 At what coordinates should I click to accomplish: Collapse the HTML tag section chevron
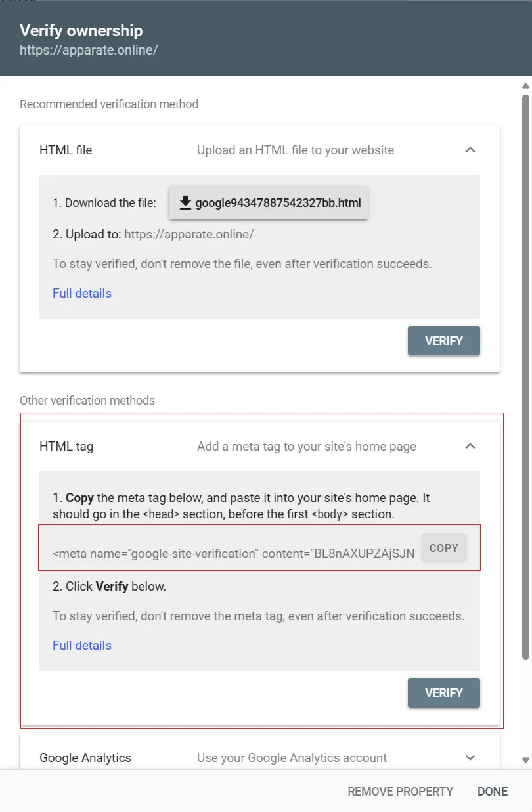(470, 446)
